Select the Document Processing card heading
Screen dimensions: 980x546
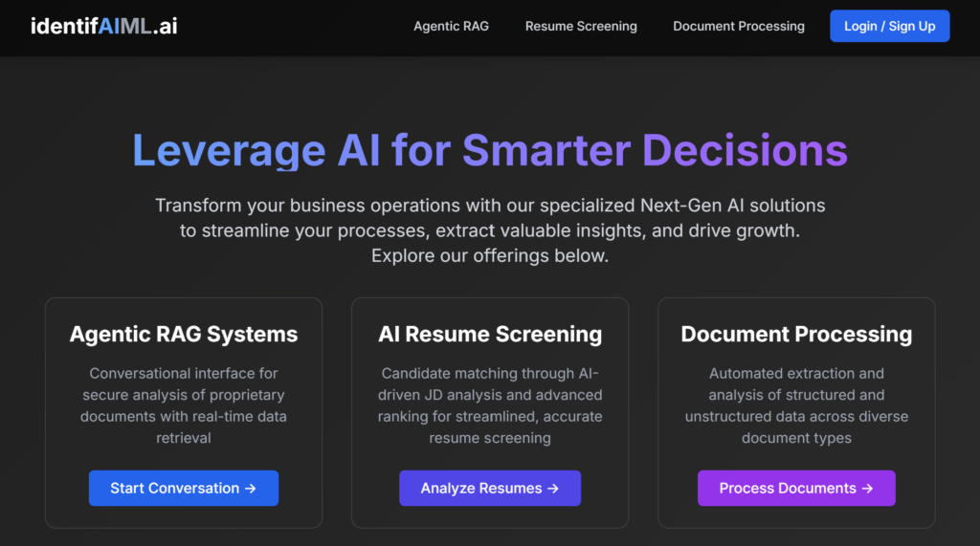pyautogui.click(x=796, y=334)
